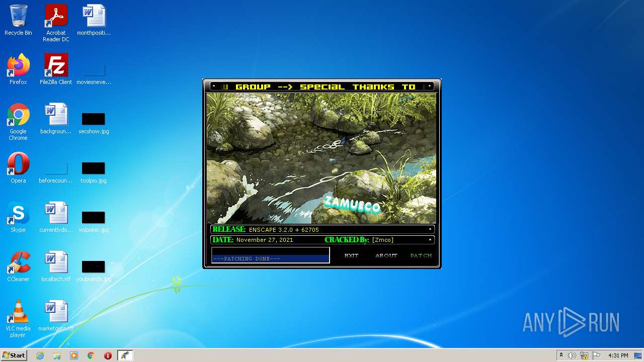644x362 pixels.
Task: Click the taskbar clock showing 4:31 PM
Action: (x=618, y=355)
